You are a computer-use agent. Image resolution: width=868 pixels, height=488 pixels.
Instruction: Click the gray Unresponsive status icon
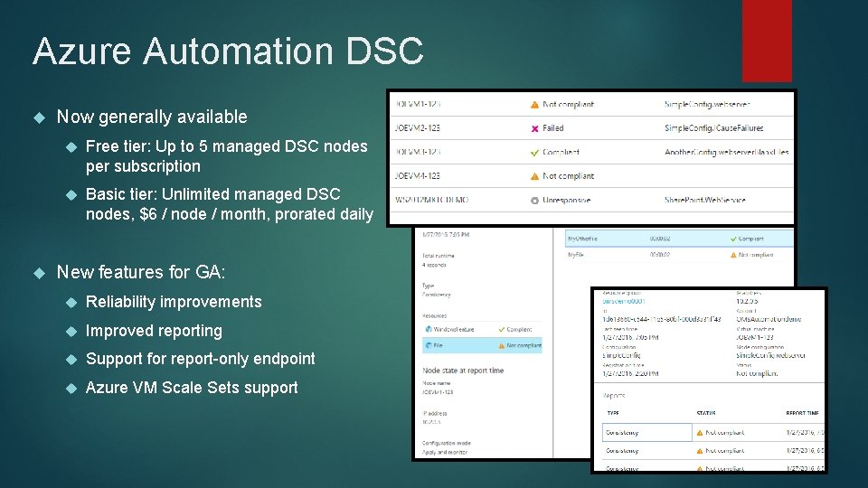point(534,201)
